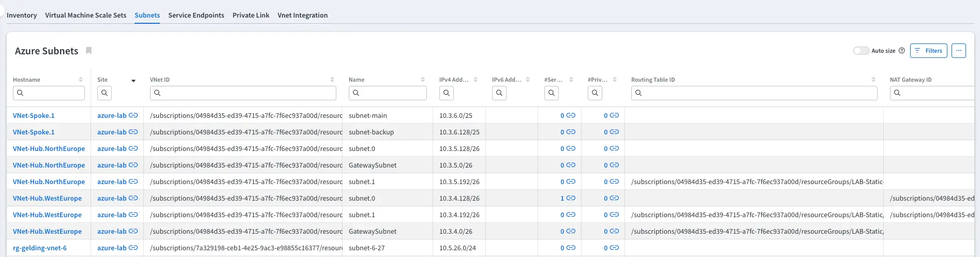Viewport: 980px width, 257px height.
Task: Click services link icon in subnet-backup row
Action: click(571, 132)
